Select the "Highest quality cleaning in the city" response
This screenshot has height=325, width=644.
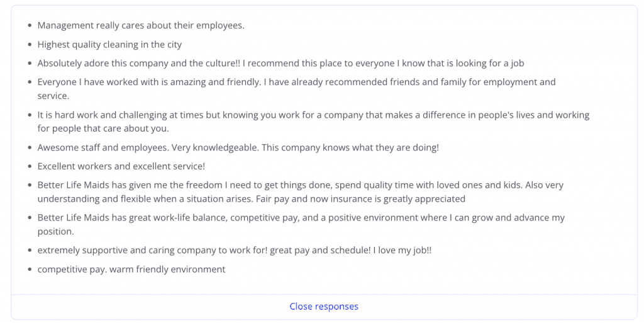click(x=109, y=45)
